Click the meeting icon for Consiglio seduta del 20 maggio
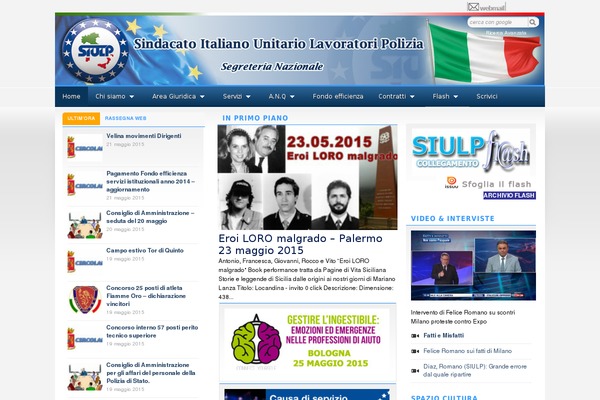The height and width of the screenshot is (400, 600). pos(85,225)
